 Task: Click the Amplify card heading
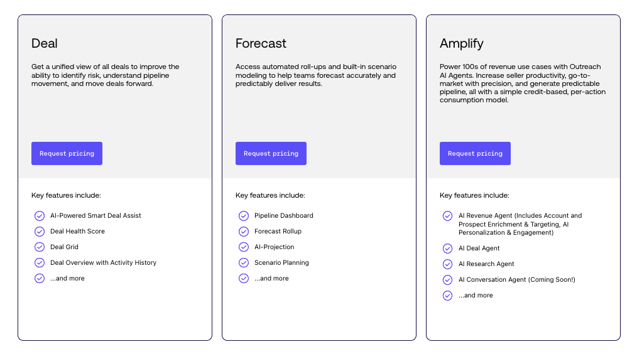click(x=462, y=44)
